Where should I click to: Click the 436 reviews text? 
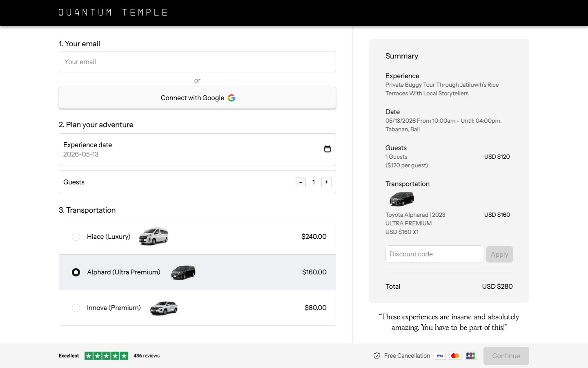(147, 356)
